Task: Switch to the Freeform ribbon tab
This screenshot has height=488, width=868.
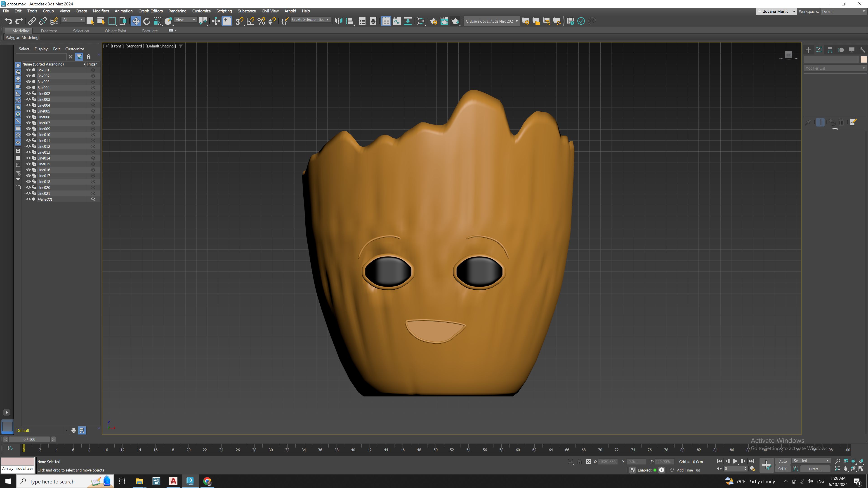Action: [x=49, y=31]
